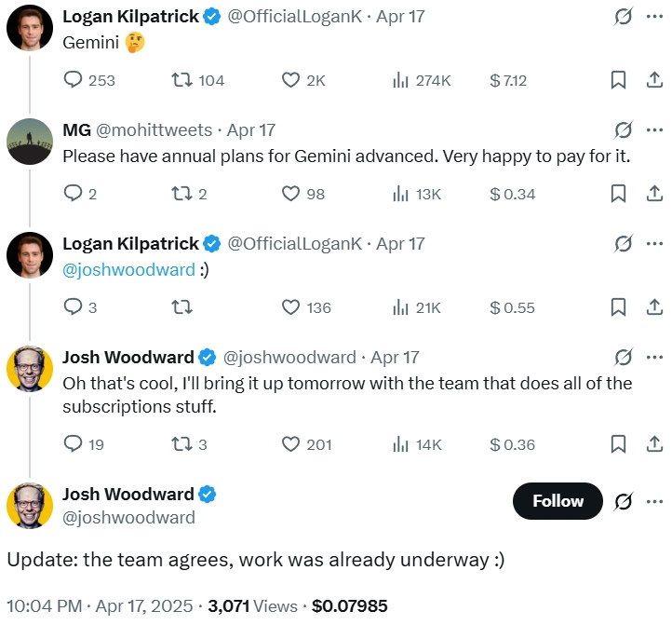672x625 pixels.
Task: Reply to Logan's tweet with 3 replies
Action: (74, 307)
